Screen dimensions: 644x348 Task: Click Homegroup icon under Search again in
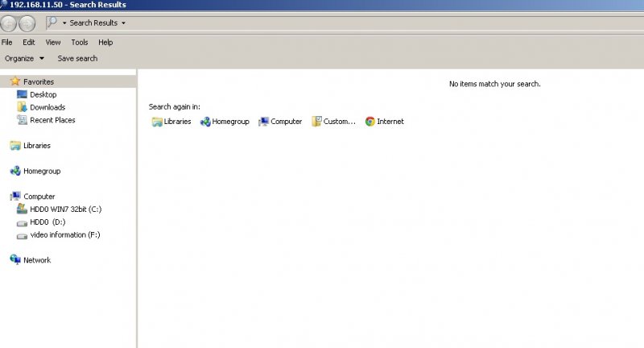coord(205,122)
